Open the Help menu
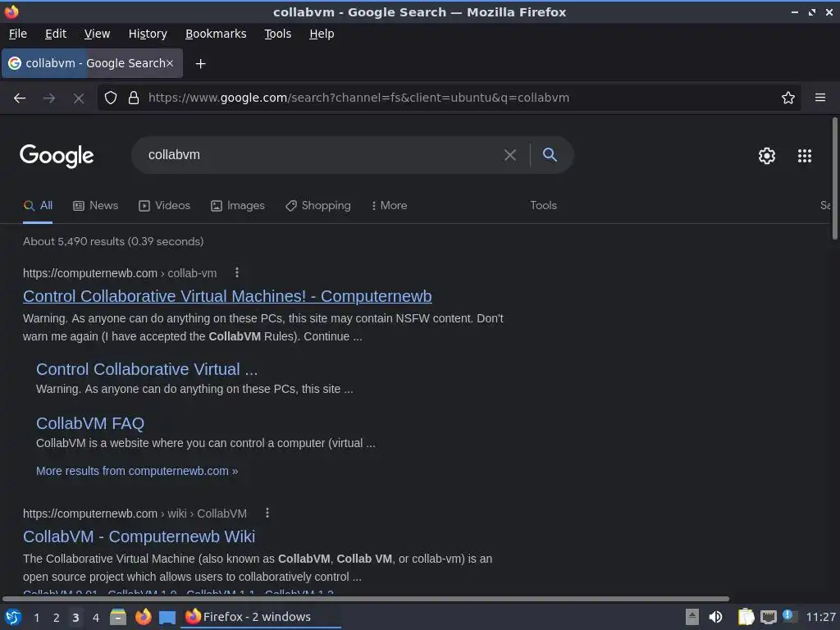Viewport: 840px width, 630px height. point(322,34)
